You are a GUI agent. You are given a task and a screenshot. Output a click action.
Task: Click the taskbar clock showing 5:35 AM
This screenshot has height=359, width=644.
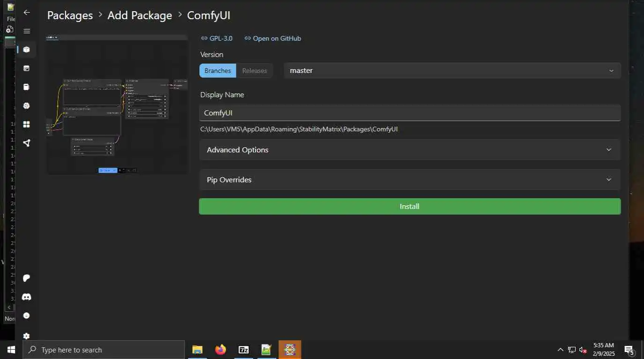[604, 350]
